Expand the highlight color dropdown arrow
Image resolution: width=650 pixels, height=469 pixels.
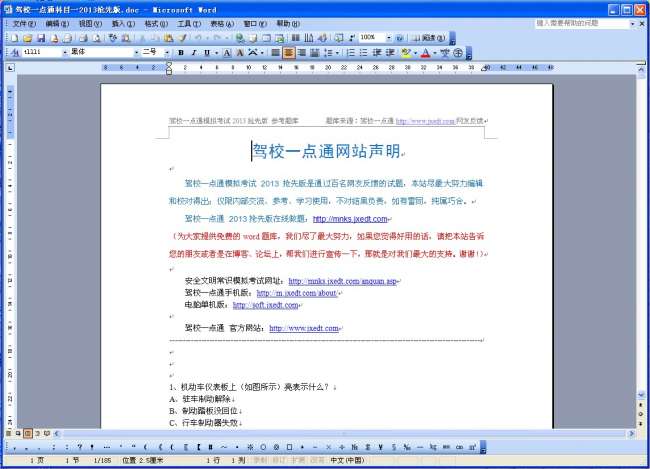point(415,53)
